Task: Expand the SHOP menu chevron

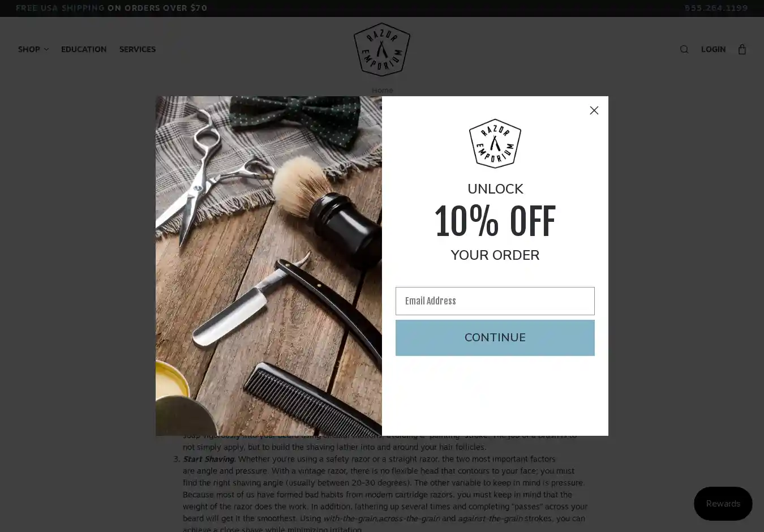Action: (x=46, y=49)
